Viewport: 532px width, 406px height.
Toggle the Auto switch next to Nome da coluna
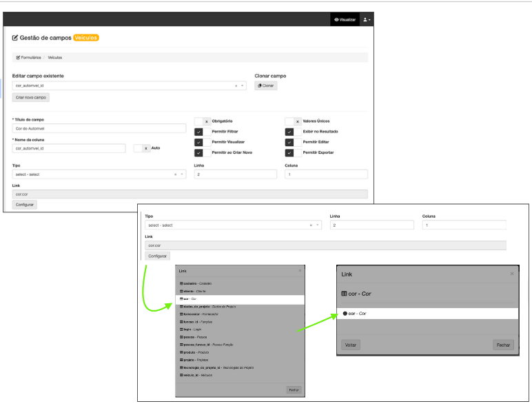pyautogui.click(x=142, y=148)
